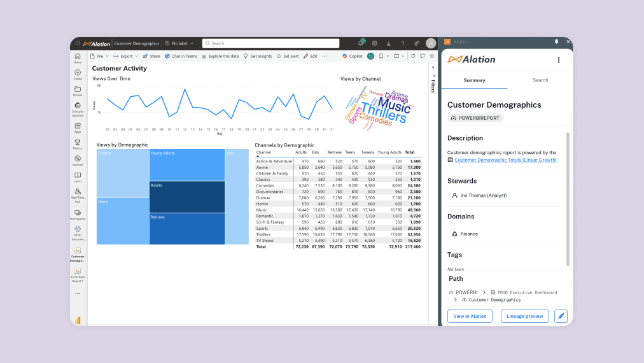Open Copilot
Viewport: 644px width, 363px height.
[x=353, y=56]
